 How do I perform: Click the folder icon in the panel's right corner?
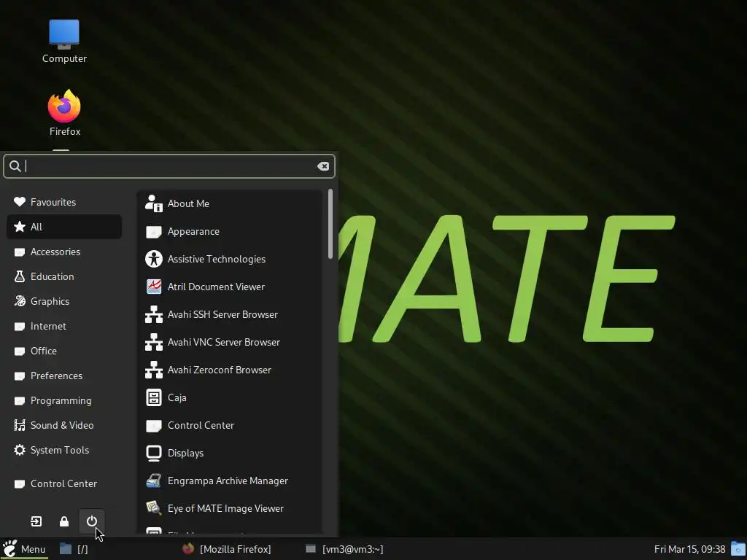pos(738,548)
